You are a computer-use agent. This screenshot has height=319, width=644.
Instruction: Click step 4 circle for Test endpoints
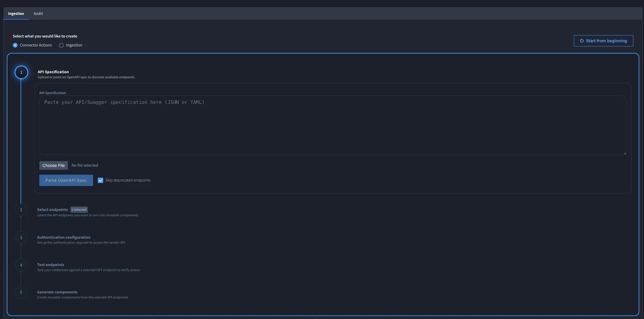[21, 265]
